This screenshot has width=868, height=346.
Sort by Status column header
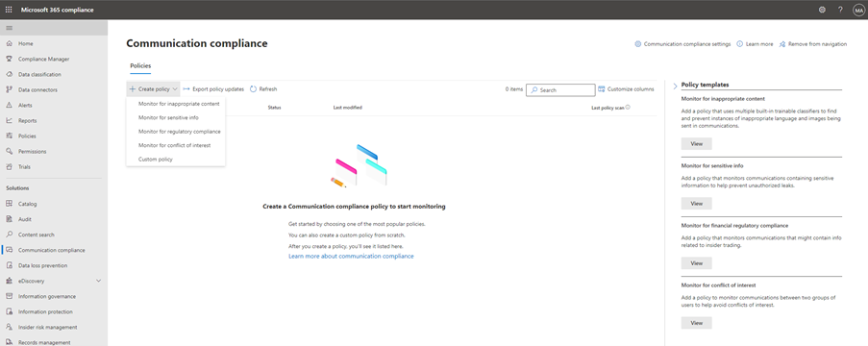(275, 108)
